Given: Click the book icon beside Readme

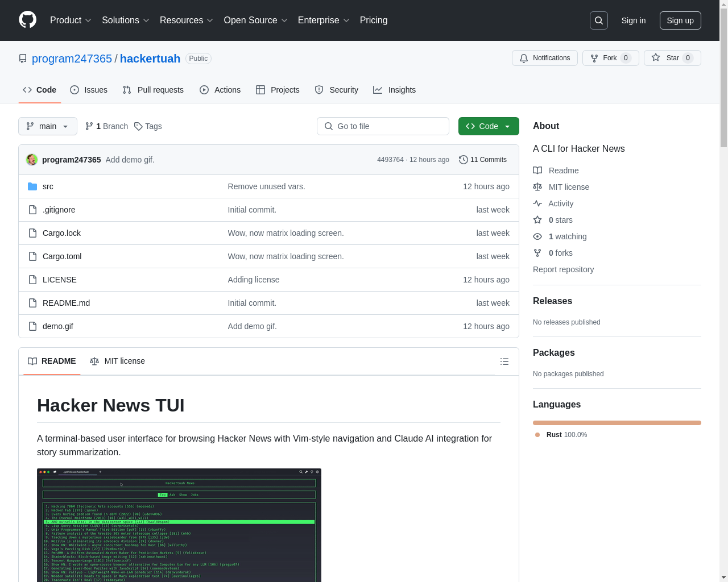Looking at the screenshot, I should point(537,171).
